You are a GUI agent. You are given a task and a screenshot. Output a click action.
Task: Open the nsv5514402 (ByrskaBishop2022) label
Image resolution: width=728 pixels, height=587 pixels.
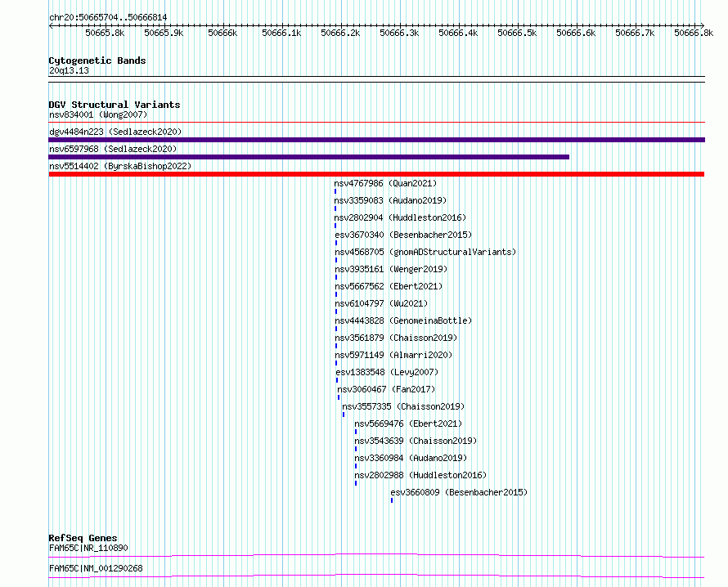[x=120, y=166]
